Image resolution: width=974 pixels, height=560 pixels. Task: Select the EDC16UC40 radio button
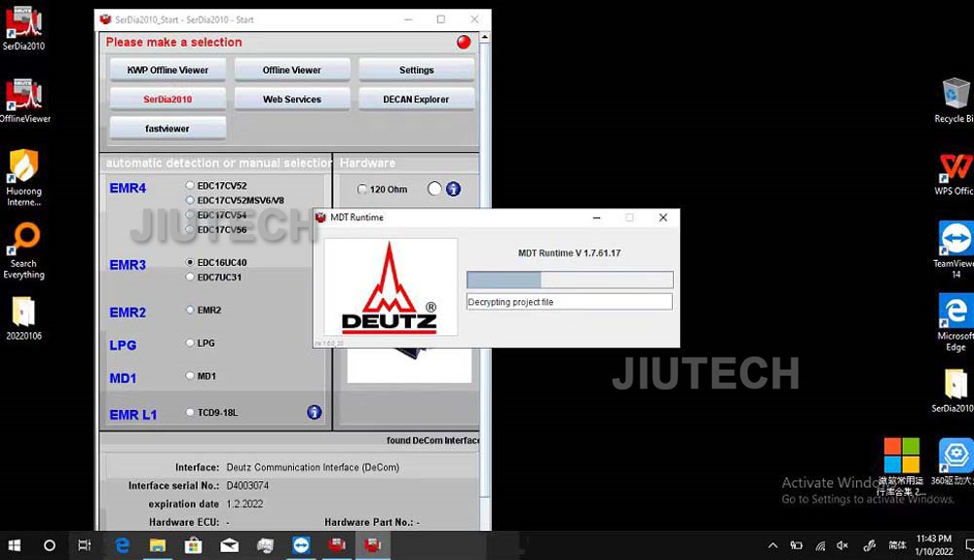click(x=190, y=262)
